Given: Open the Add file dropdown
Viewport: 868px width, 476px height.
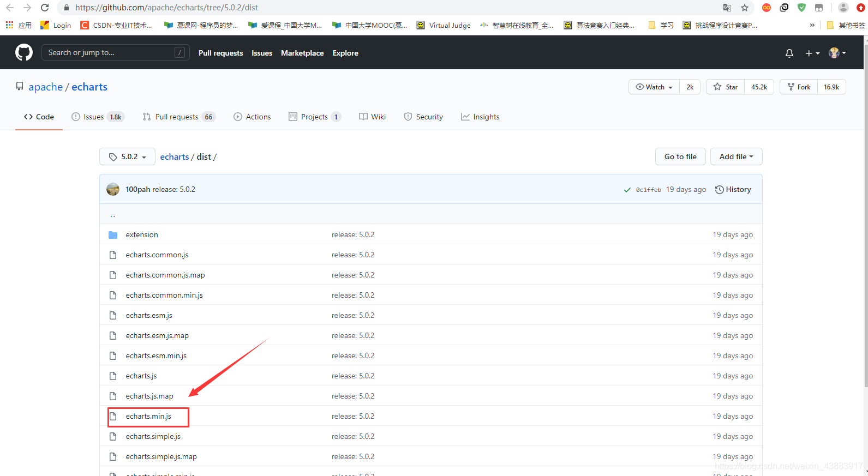Looking at the screenshot, I should [x=736, y=156].
